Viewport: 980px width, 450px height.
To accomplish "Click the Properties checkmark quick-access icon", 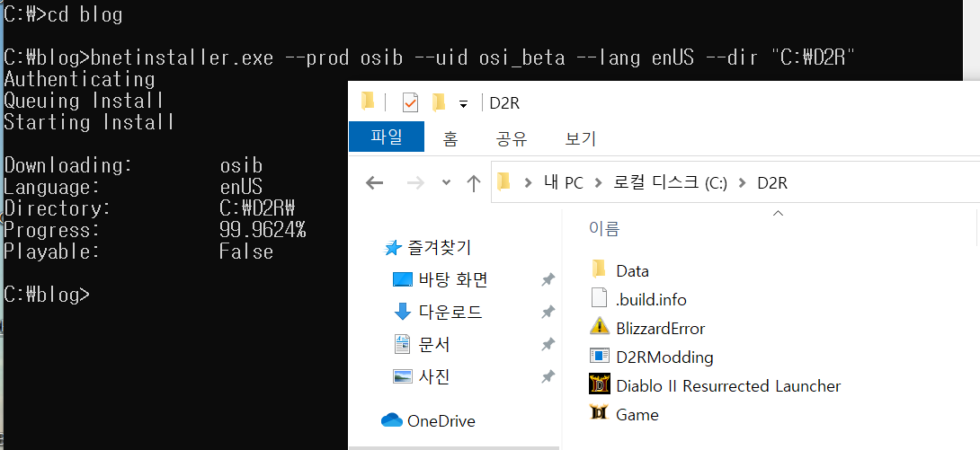I will point(410,101).
